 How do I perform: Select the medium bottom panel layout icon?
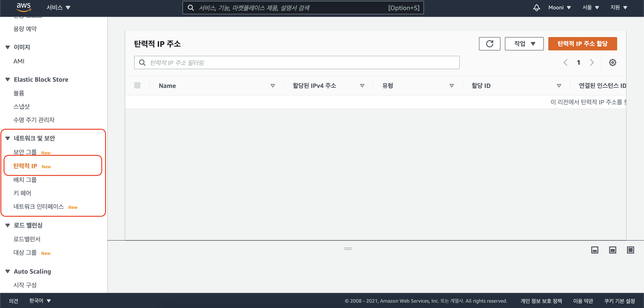(x=612, y=250)
